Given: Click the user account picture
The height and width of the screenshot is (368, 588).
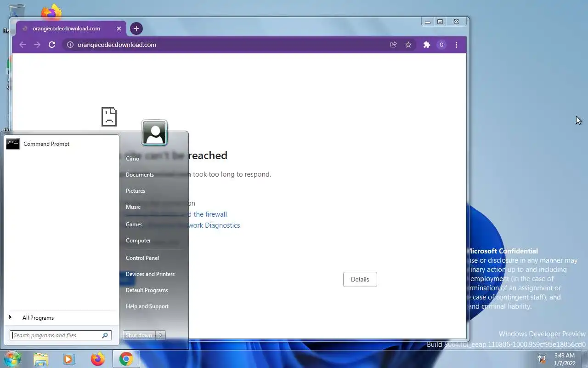Looking at the screenshot, I should [x=154, y=132].
